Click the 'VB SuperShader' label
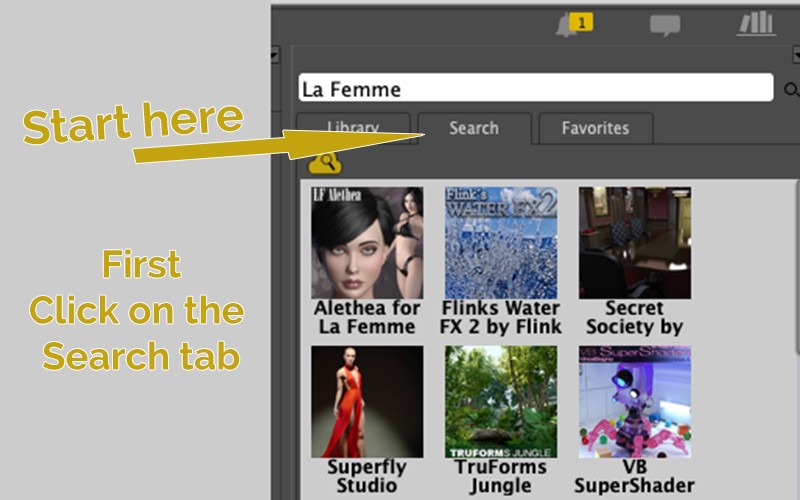 tap(635, 476)
